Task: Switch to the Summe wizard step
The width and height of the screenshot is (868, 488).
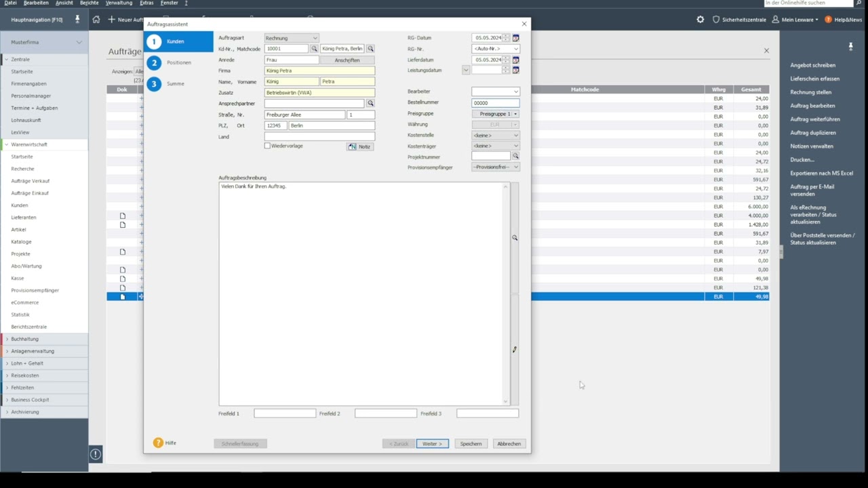Action: [x=175, y=83]
